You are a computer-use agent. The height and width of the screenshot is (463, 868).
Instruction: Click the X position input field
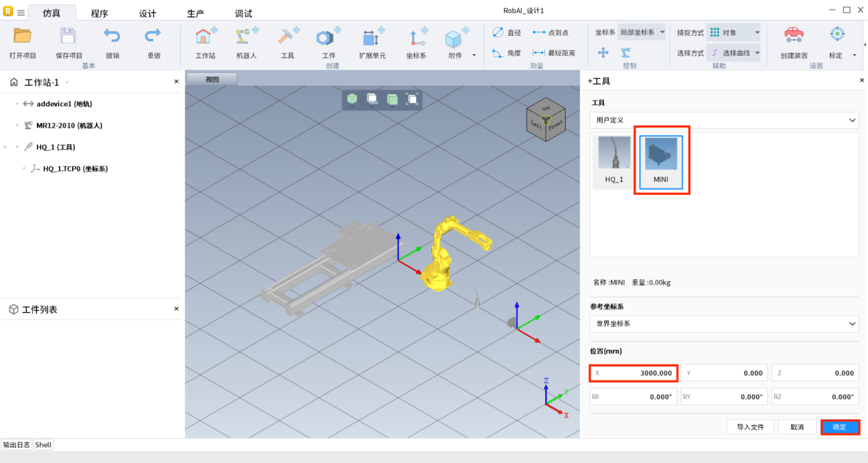634,373
